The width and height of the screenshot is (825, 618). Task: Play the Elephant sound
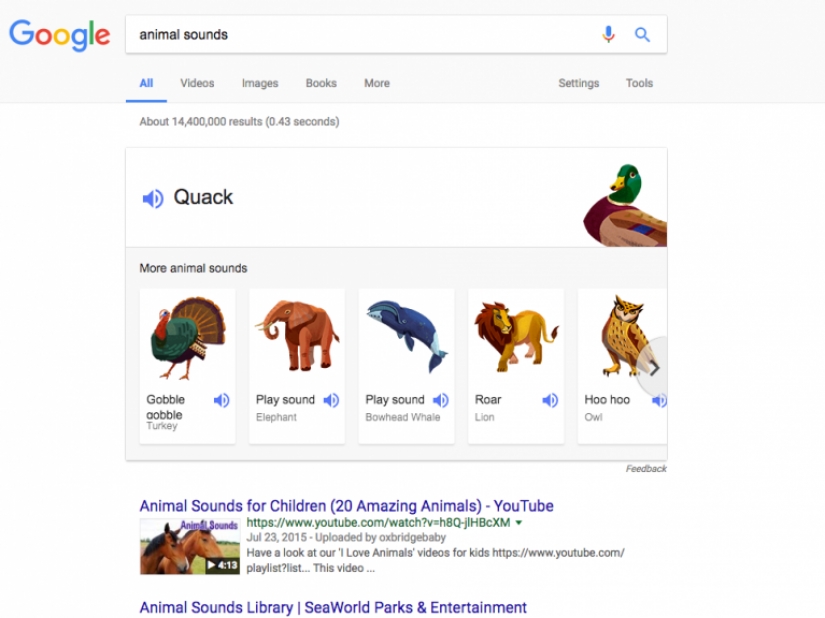[331, 400]
